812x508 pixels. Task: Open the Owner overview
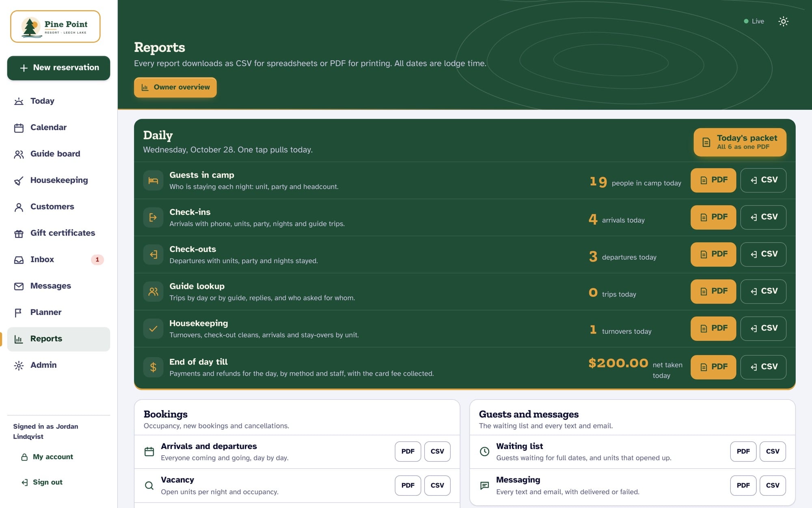pyautogui.click(x=175, y=87)
